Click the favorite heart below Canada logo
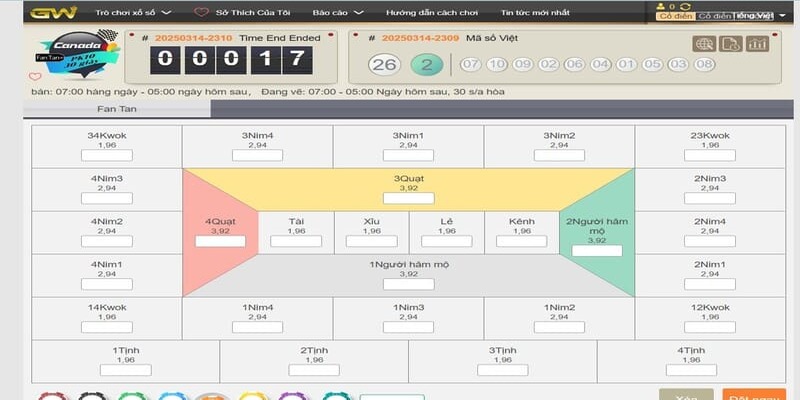 click(x=35, y=77)
